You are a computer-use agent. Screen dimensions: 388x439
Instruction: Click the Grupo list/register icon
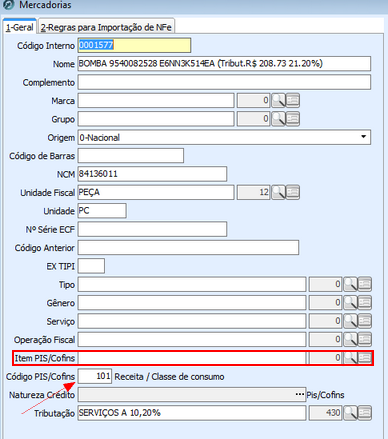click(293, 119)
